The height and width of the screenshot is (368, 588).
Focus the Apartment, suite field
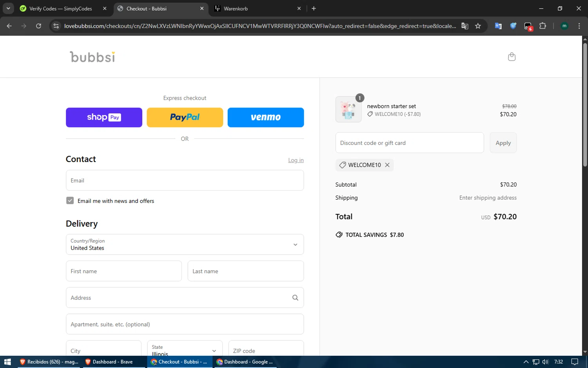click(x=185, y=324)
